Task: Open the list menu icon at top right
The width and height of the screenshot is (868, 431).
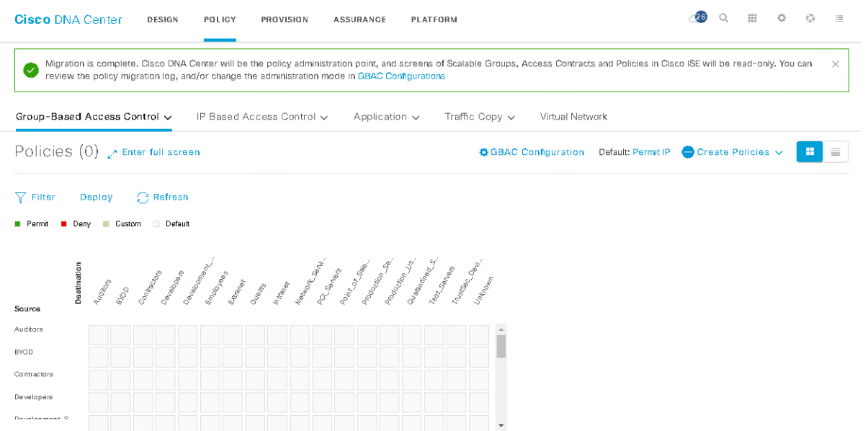Action: [x=839, y=19]
